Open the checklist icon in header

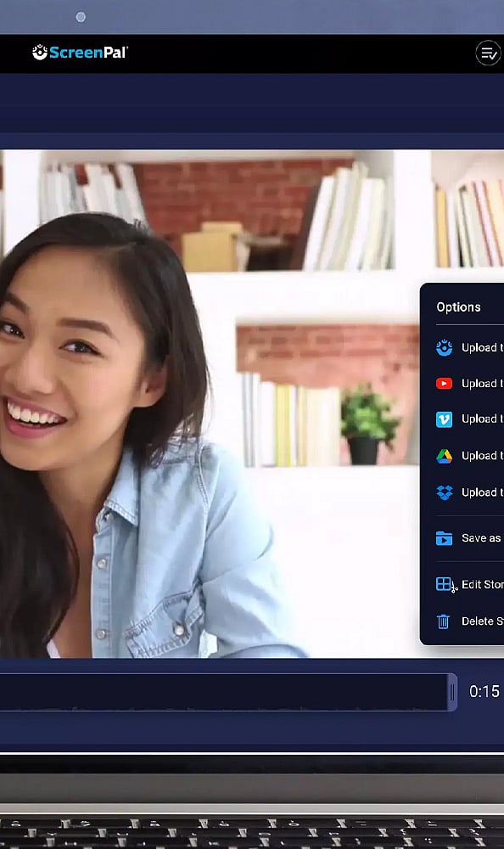[488, 53]
